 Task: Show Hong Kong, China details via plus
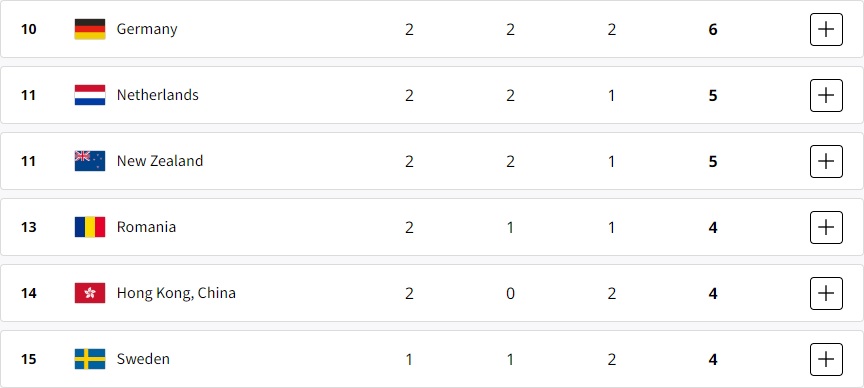tap(826, 293)
